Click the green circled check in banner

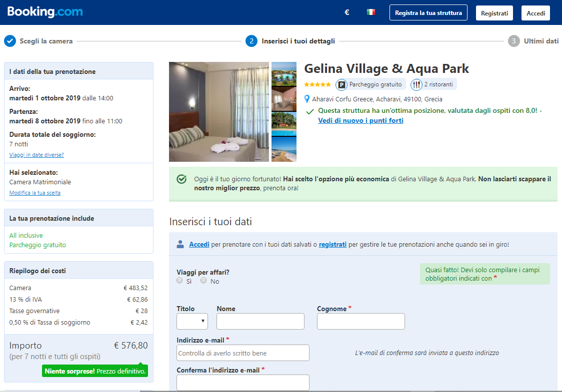pyautogui.click(x=181, y=179)
